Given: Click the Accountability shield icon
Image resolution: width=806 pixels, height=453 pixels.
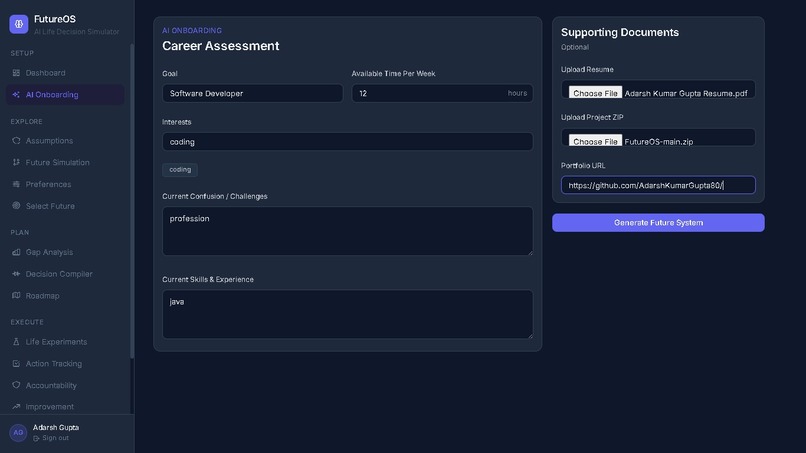Looking at the screenshot, I should (16, 385).
